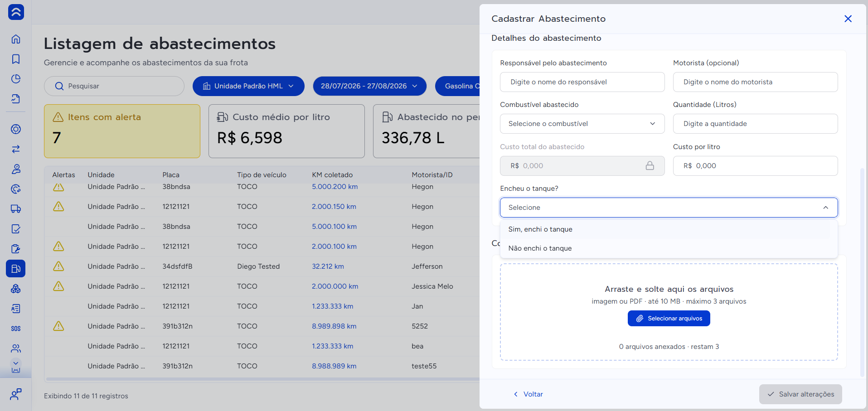
Task: Click the bookmark icon in sidebar
Action: [x=16, y=59]
